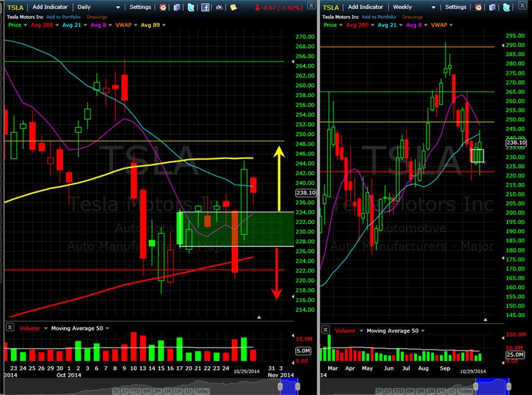Click Add Indicator in the Daily chart

coord(50,7)
